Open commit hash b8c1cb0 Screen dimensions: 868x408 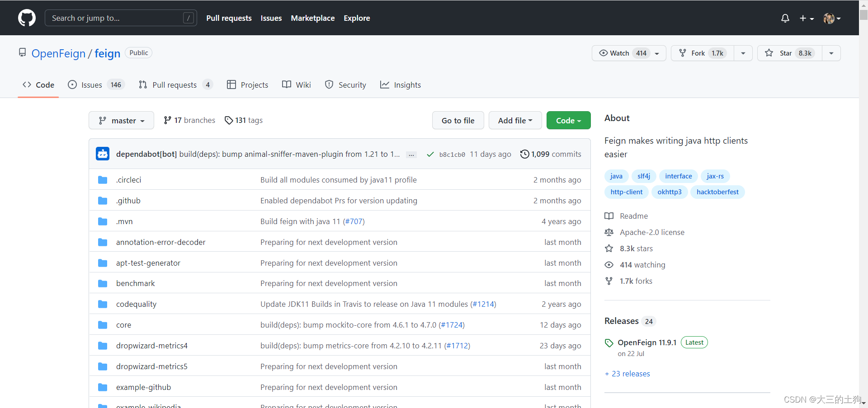(x=452, y=155)
